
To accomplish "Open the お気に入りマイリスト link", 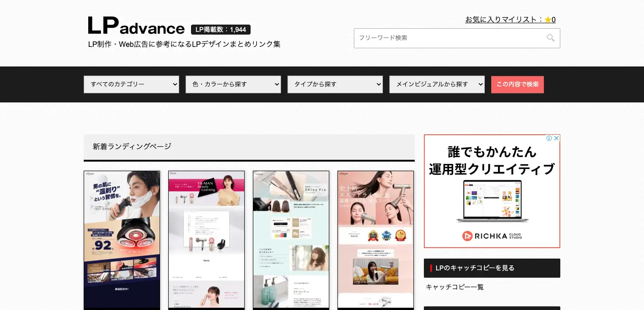I will (504, 20).
